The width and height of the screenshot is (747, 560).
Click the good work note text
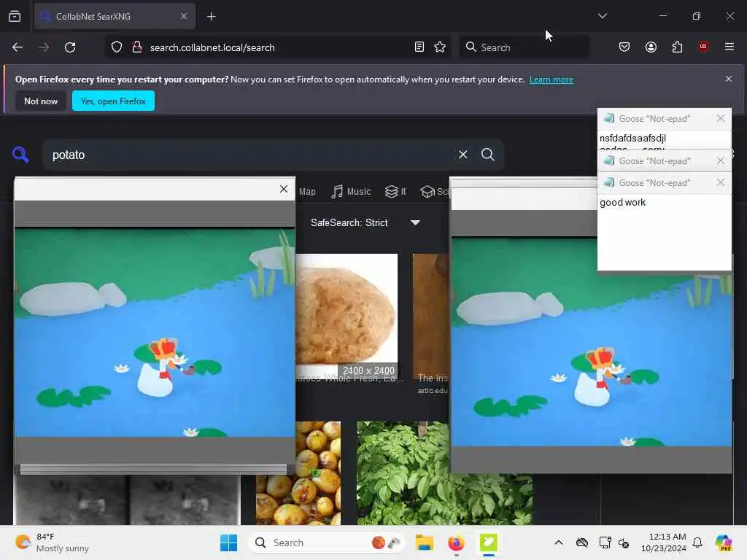click(x=622, y=203)
